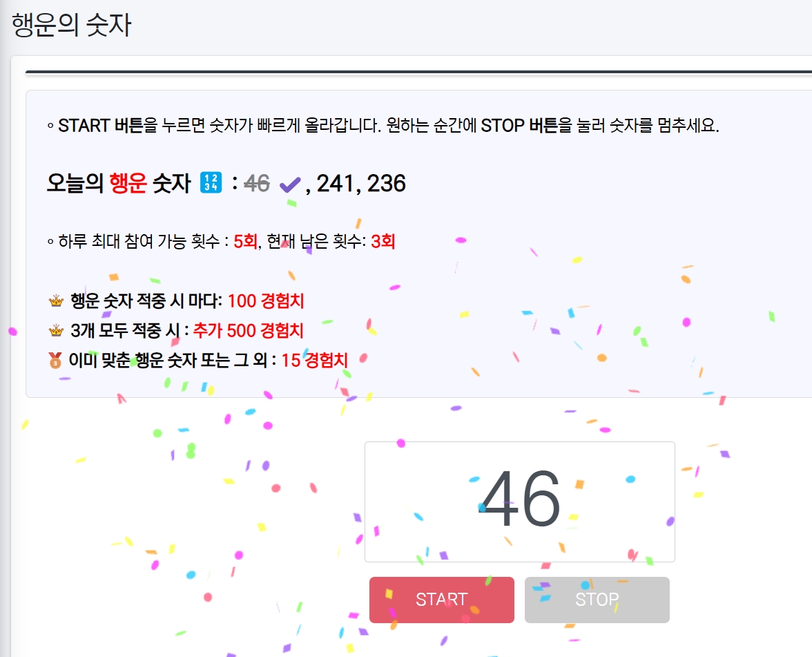Screen dimensions: 812x657
Task: Click the crossed-out lucky number 46
Action: coord(257,184)
